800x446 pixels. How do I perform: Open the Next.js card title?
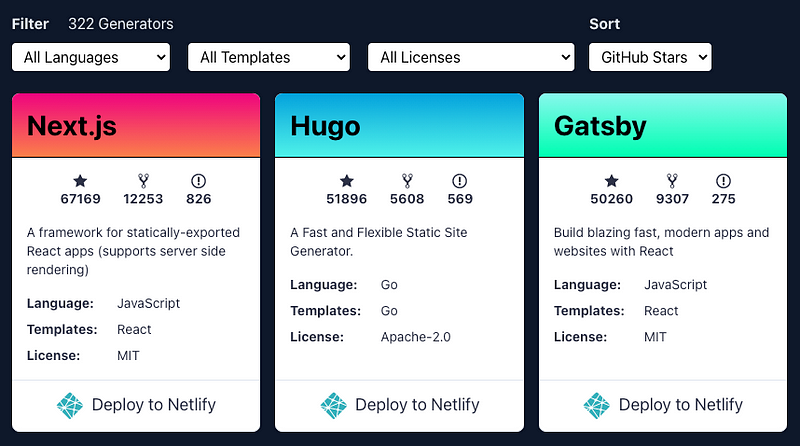click(x=72, y=126)
